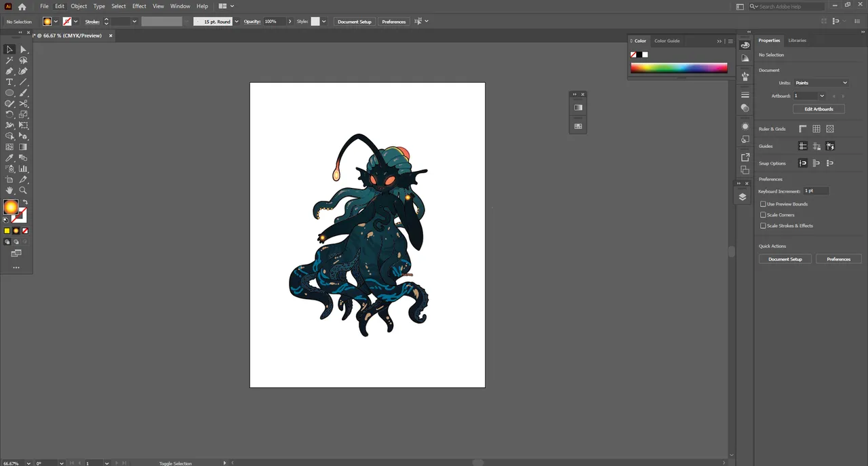868x466 pixels.
Task: Click the Keyboard Increment input field
Action: (816, 191)
